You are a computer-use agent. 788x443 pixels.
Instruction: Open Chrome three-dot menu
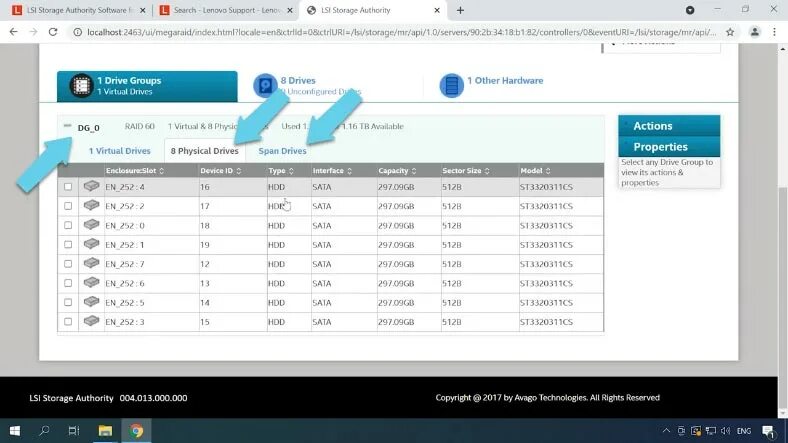[x=774, y=32]
